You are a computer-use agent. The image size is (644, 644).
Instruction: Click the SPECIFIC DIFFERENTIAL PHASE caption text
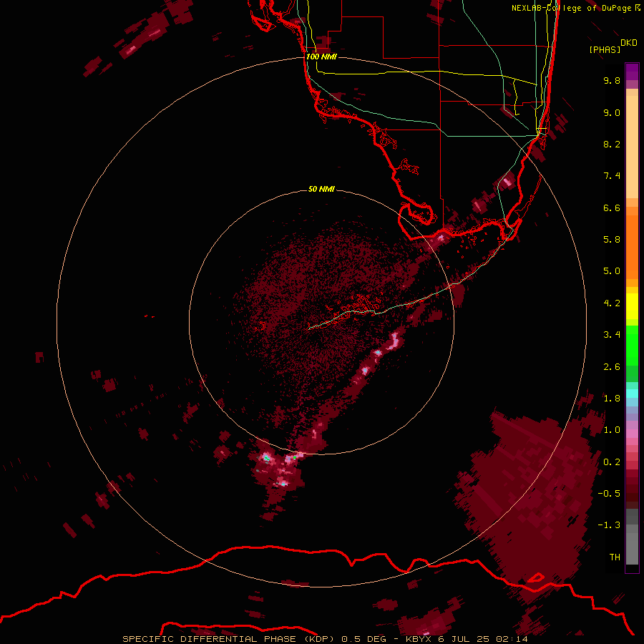(x=209, y=639)
